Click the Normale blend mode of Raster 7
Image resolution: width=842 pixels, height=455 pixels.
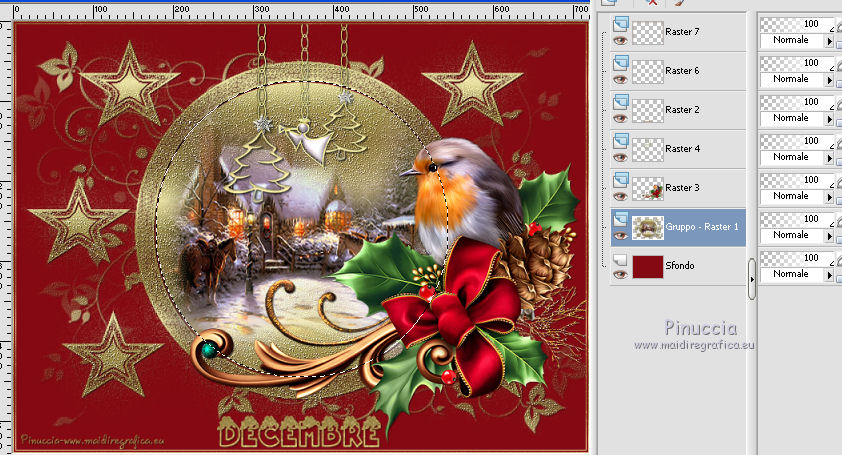coord(790,40)
